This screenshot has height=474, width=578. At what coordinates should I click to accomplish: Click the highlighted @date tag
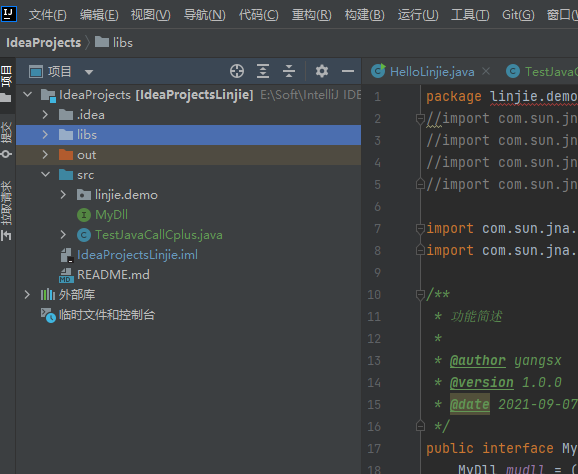pos(470,404)
